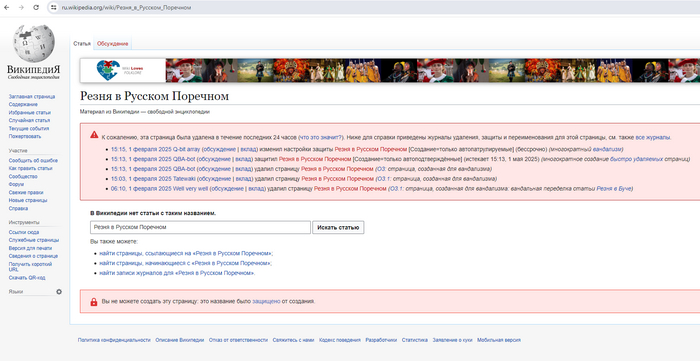Click the red padlock icon
The width and height of the screenshot is (700, 361).
94,302
